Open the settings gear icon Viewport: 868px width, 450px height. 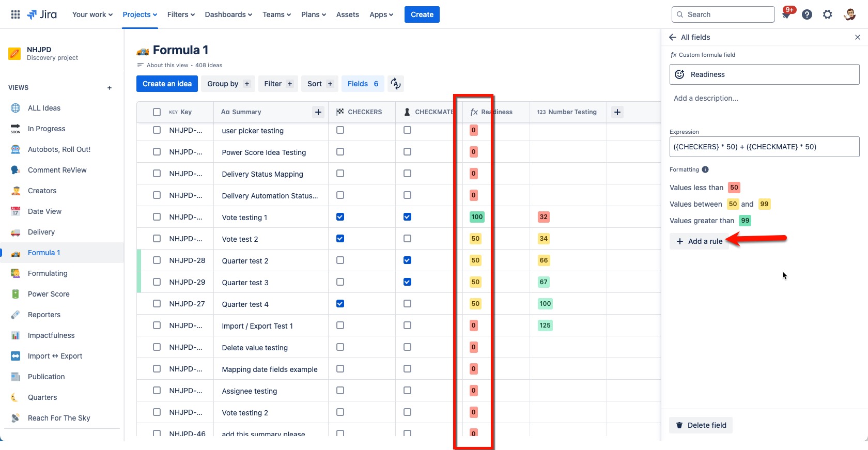pos(828,14)
